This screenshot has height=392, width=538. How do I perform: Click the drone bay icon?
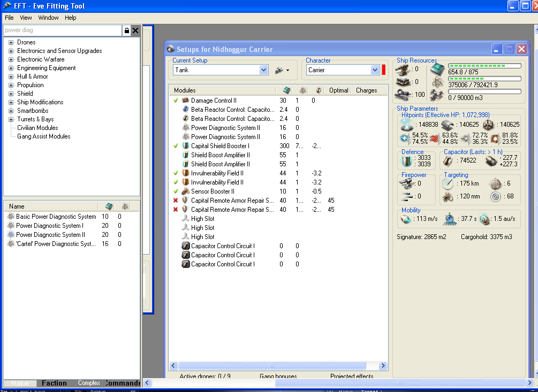tap(437, 96)
